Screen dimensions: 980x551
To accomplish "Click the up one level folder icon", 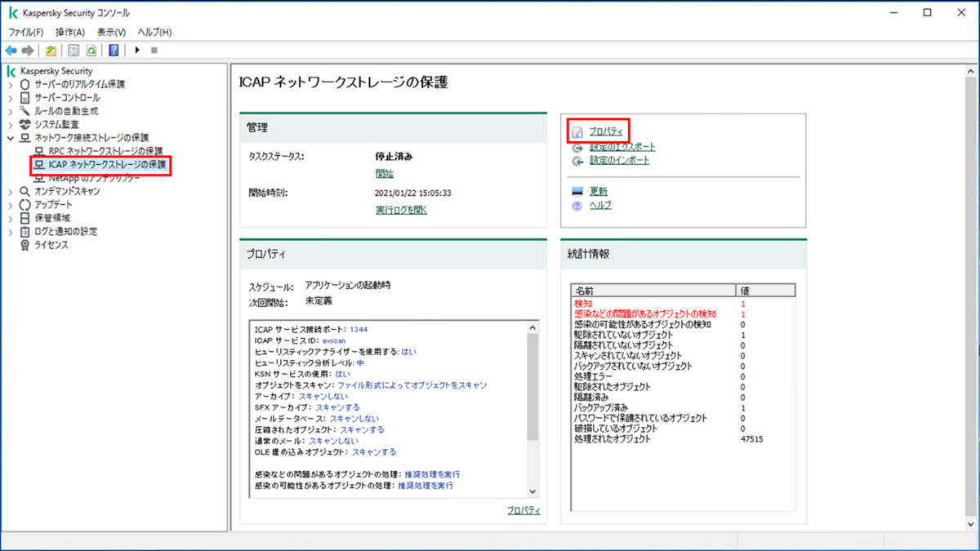I will (x=51, y=50).
